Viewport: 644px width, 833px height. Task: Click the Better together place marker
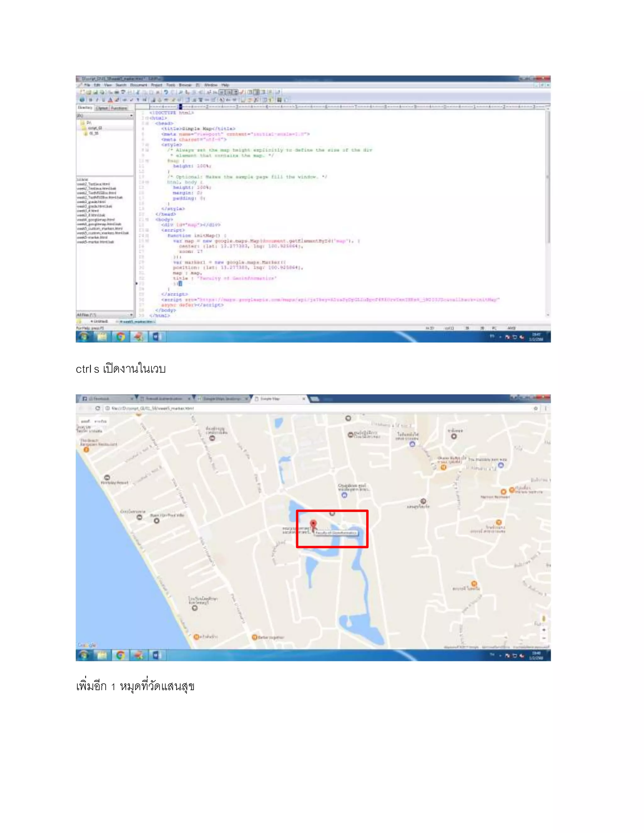255,637
